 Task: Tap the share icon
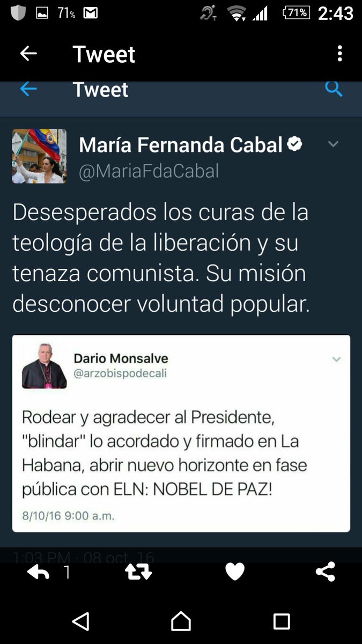point(326,572)
